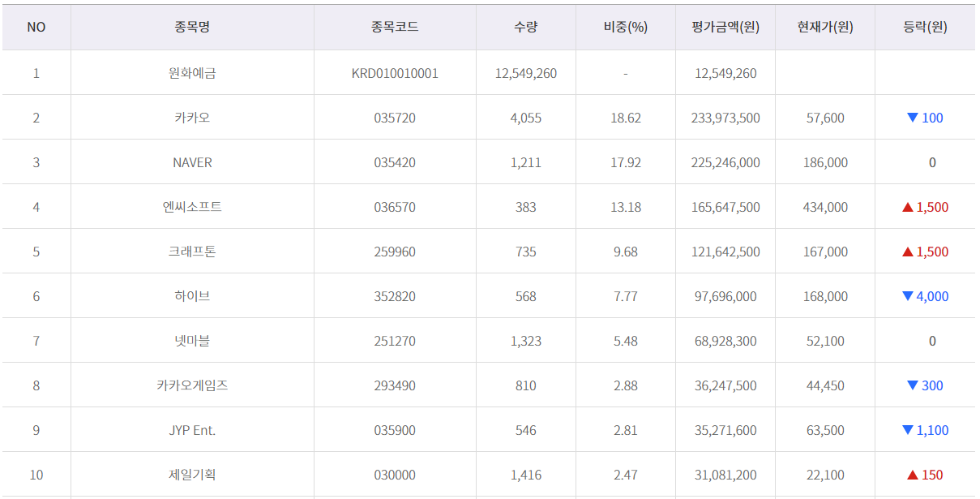The image size is (980, 499).
Task: Click the current price 44,450
Action: tap(825, 385)
